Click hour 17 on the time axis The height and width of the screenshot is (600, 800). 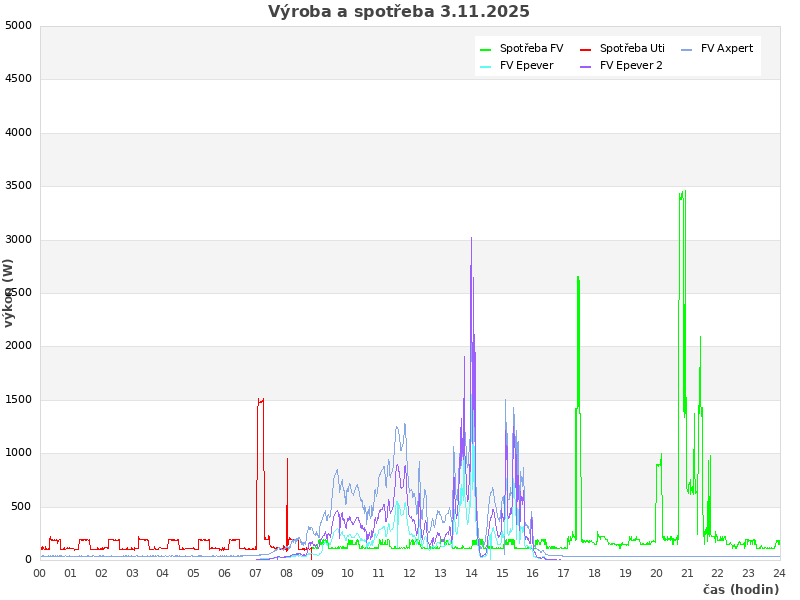pos(563,573)
